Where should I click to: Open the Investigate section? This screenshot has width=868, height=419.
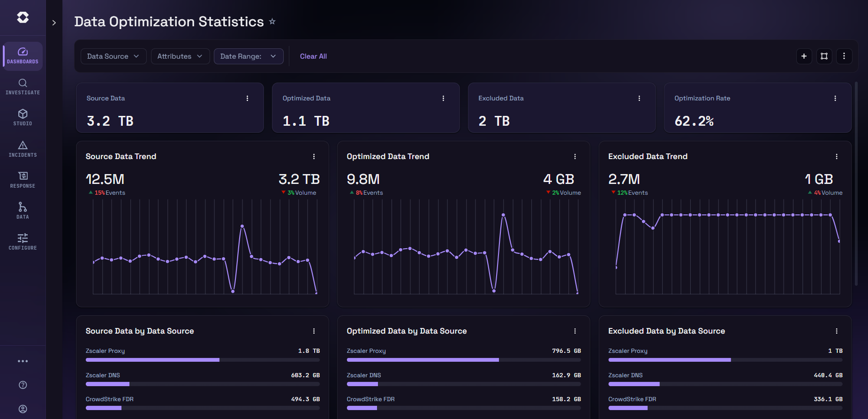coord(23,87)
